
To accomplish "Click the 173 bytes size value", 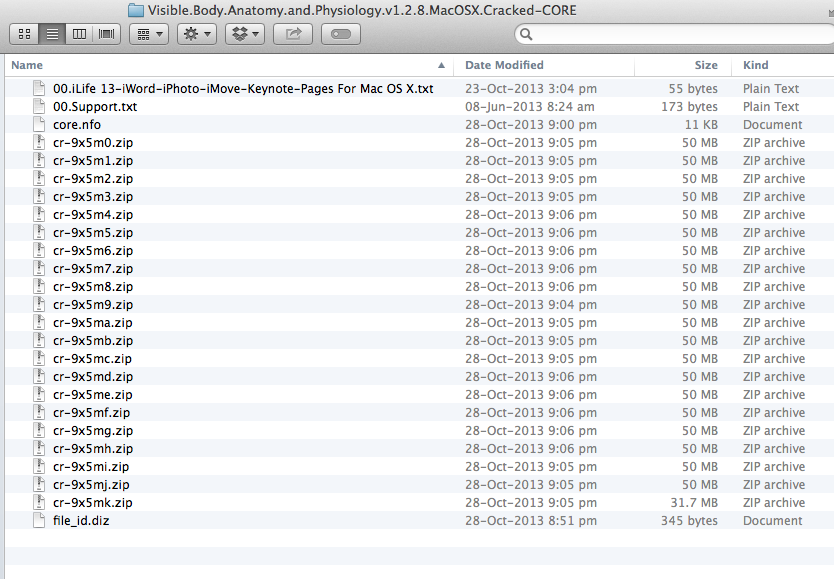I will [689, 107].
